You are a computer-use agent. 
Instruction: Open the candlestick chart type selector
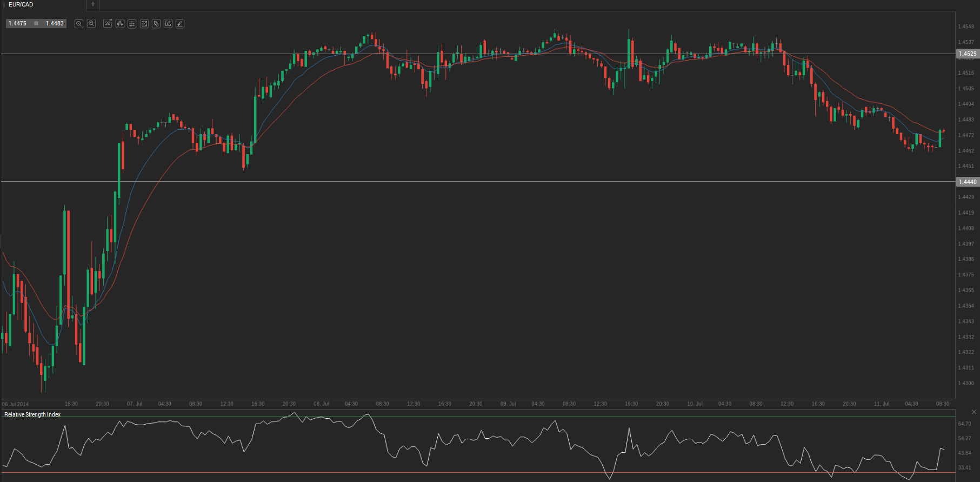[120, 24]
